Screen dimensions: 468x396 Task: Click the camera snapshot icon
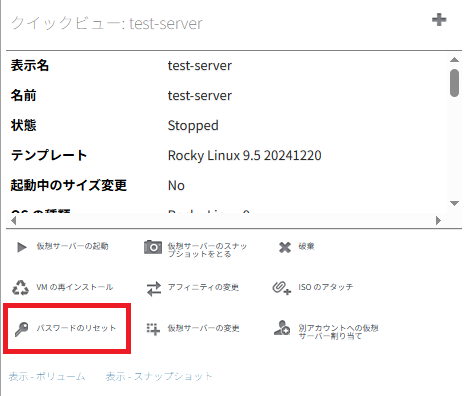point(153,247)
